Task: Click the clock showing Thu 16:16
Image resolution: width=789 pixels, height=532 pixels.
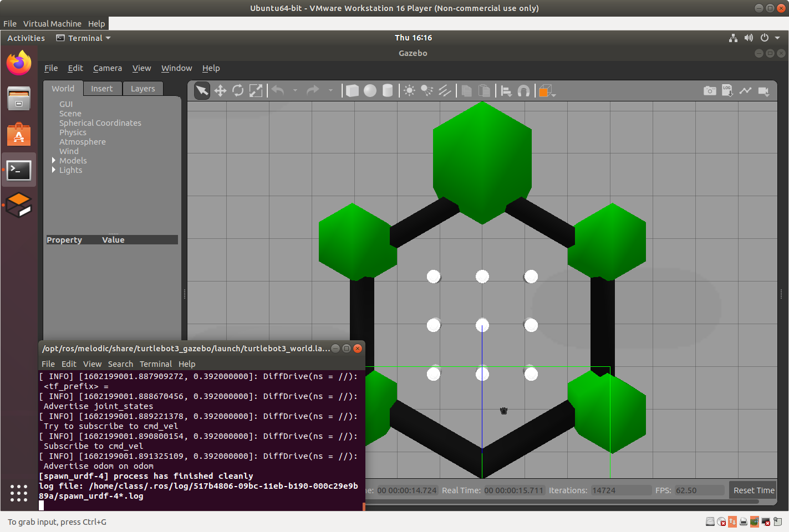Action: click(413, 38)
